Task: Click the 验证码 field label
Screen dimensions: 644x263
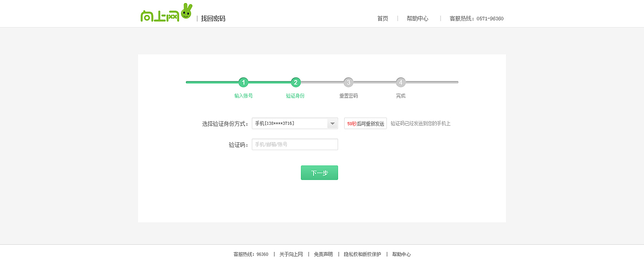Action: coord(238,145)
